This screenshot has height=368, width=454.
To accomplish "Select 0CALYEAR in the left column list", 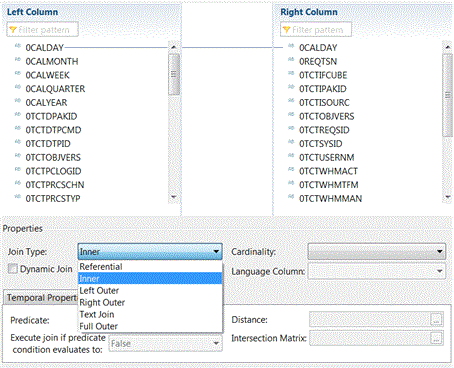I will [46, 102].
